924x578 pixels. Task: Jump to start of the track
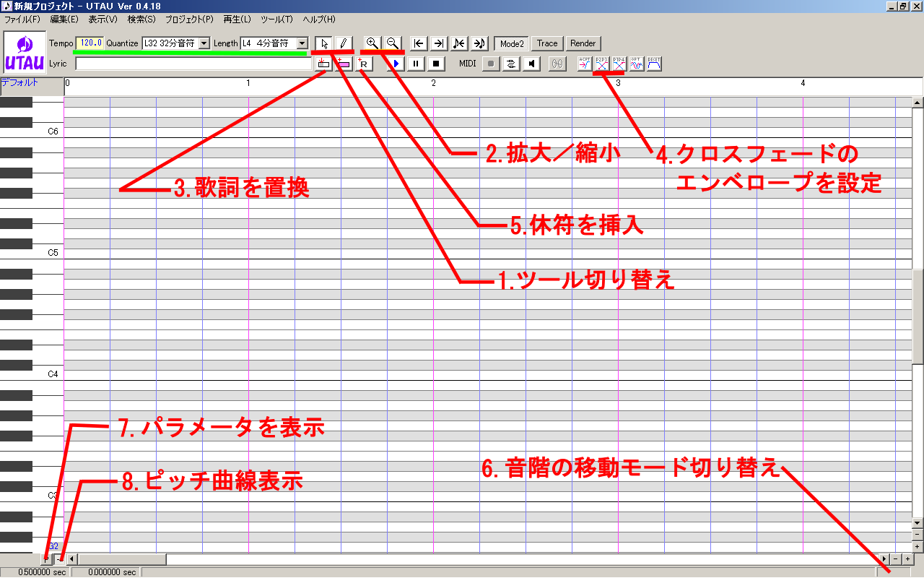click(x=418, y=43)
